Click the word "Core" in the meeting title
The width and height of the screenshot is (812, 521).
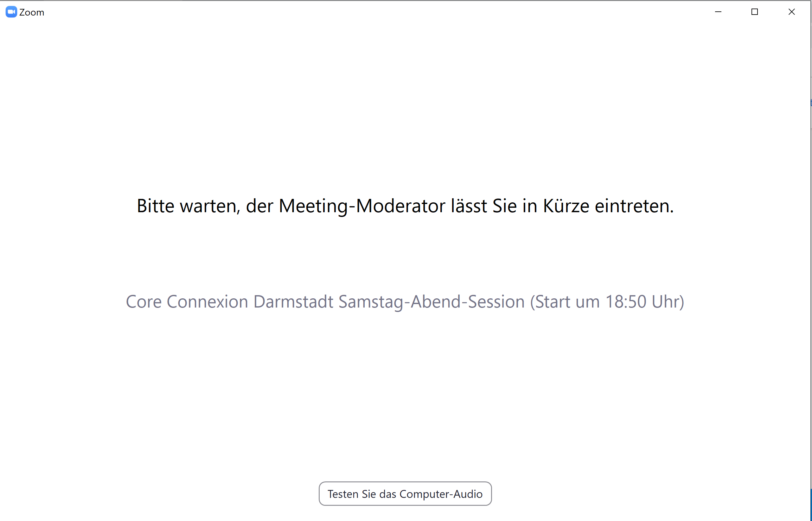click(144, 302)
